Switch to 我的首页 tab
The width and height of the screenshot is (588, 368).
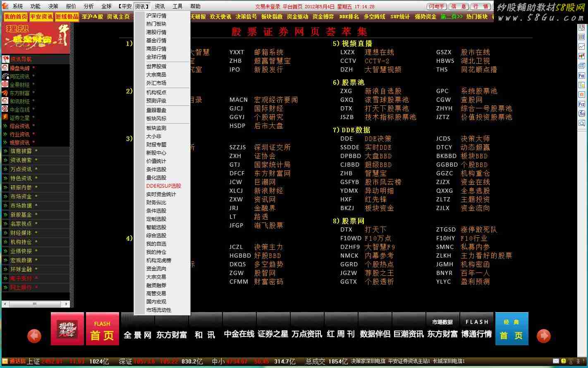(x=15, y=17)
